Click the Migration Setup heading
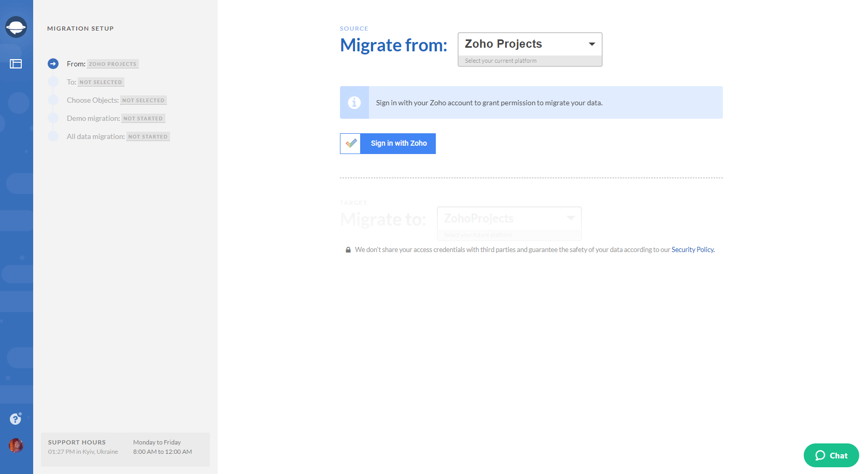 point(80,29)
